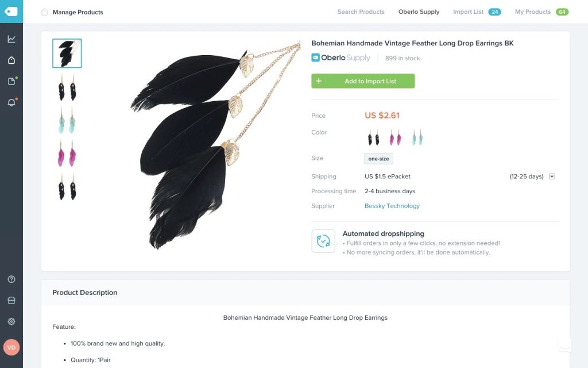
Task: Open Bessky Technology supplier link
Action: (392, 206)
